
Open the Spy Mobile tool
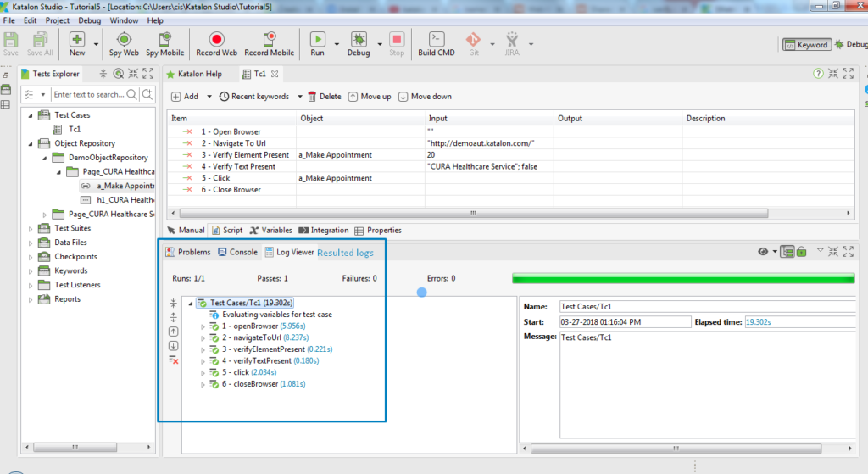coord(165,44)
